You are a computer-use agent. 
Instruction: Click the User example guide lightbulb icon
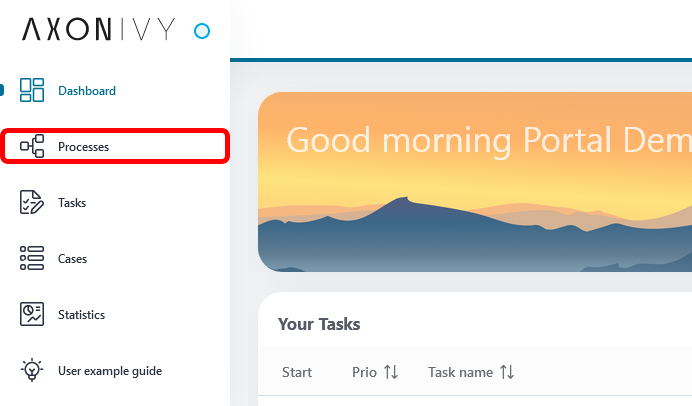[x=32, y=370]
